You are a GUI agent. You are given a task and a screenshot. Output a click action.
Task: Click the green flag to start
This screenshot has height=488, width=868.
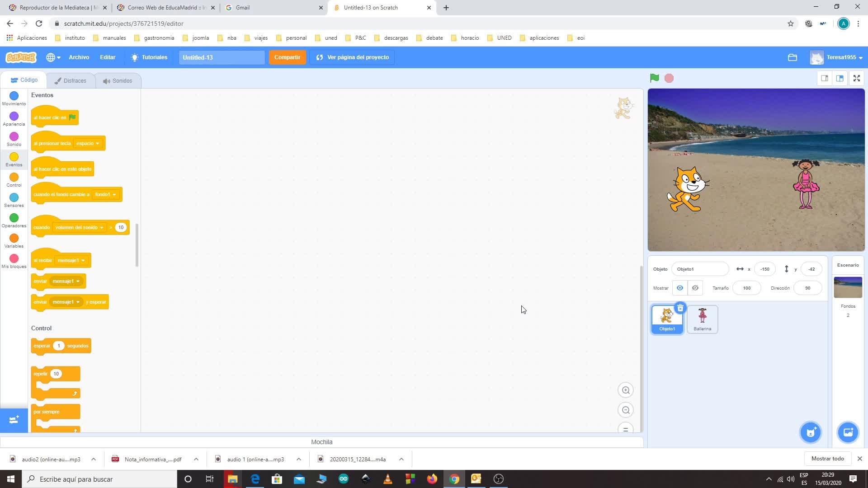(654, 78)
